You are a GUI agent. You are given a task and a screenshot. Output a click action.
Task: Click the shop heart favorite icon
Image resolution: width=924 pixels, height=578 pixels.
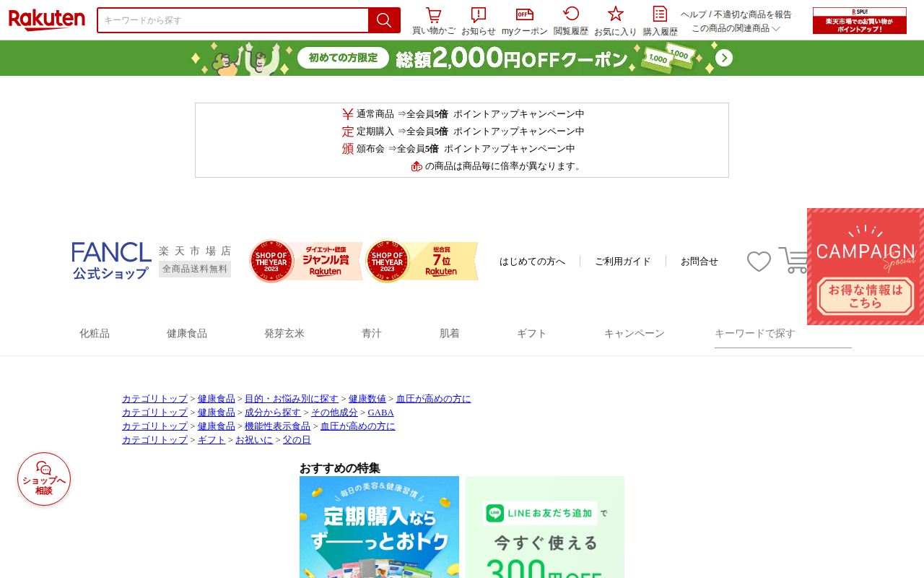coord(759,261)
